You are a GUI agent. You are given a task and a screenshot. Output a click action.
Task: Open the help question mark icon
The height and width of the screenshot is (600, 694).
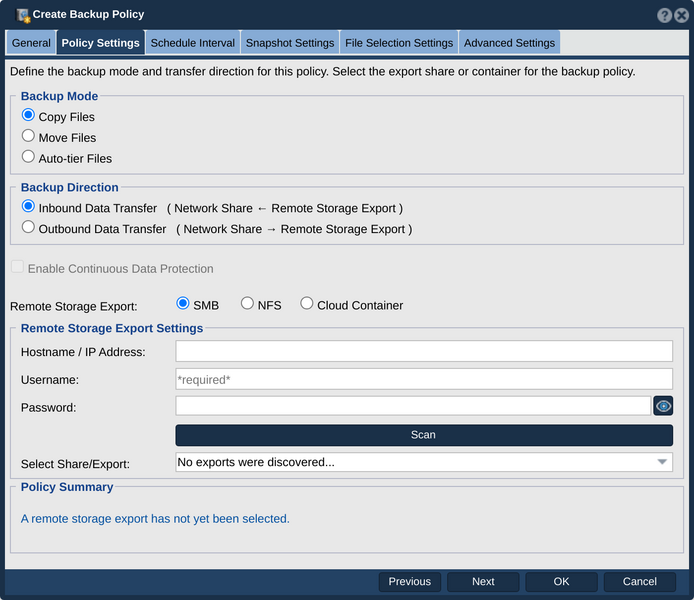[664, 15]
